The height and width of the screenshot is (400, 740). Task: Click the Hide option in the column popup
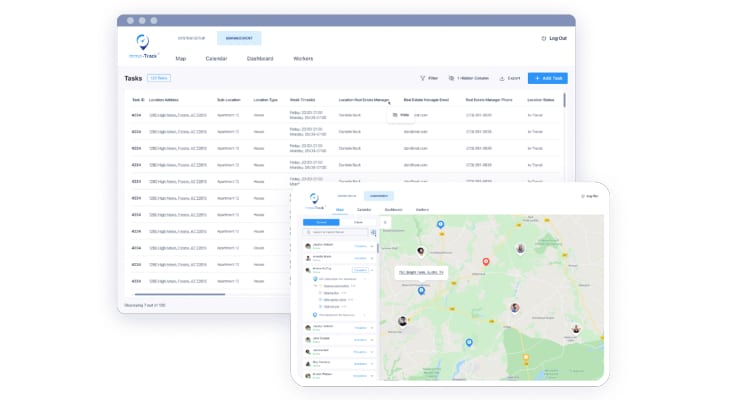tap(401, 115)
